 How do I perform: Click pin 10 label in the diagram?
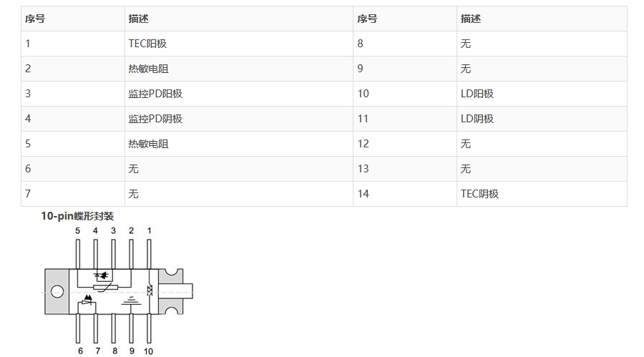click(148, 351)
